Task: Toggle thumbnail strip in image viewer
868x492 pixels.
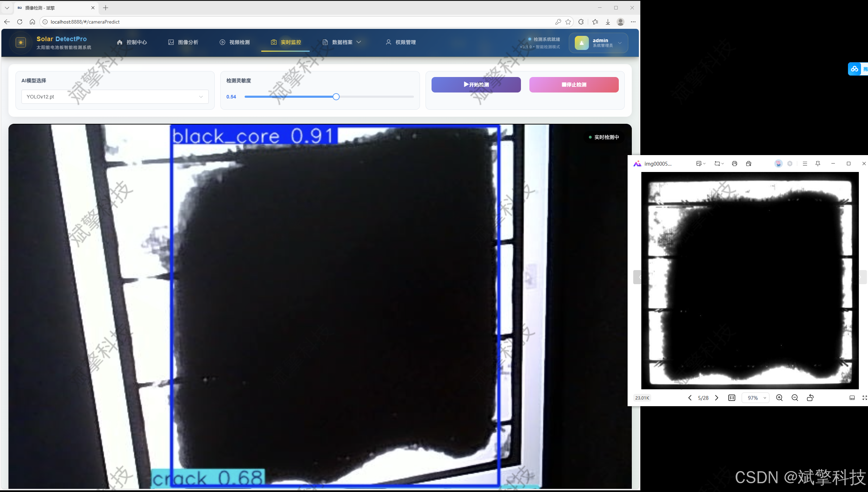Action: point(852,398)
